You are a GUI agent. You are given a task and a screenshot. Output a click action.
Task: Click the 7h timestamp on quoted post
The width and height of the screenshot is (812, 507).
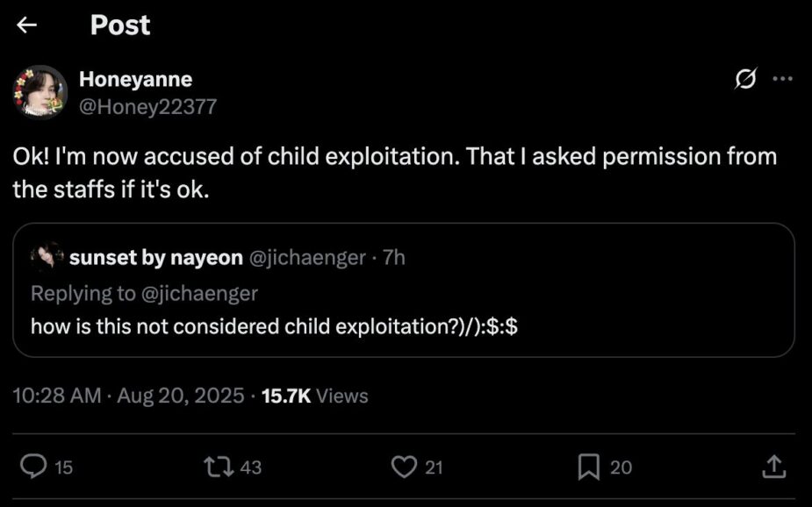(394, 258)
